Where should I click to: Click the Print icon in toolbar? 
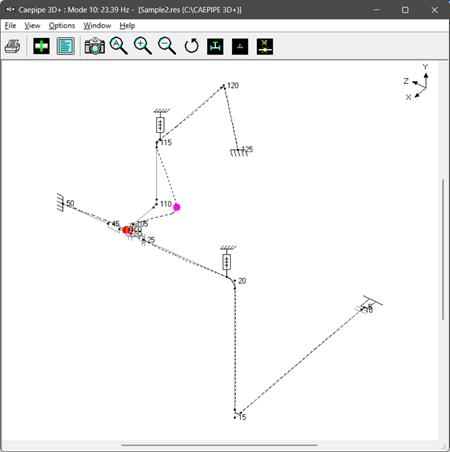(13, 46)
